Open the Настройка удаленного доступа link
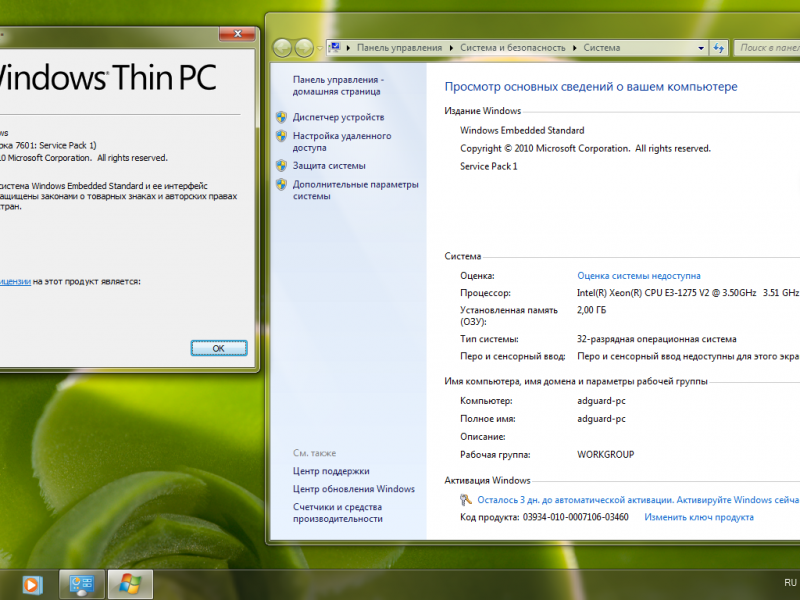The image size is (800, 600). tap(342, 142)
